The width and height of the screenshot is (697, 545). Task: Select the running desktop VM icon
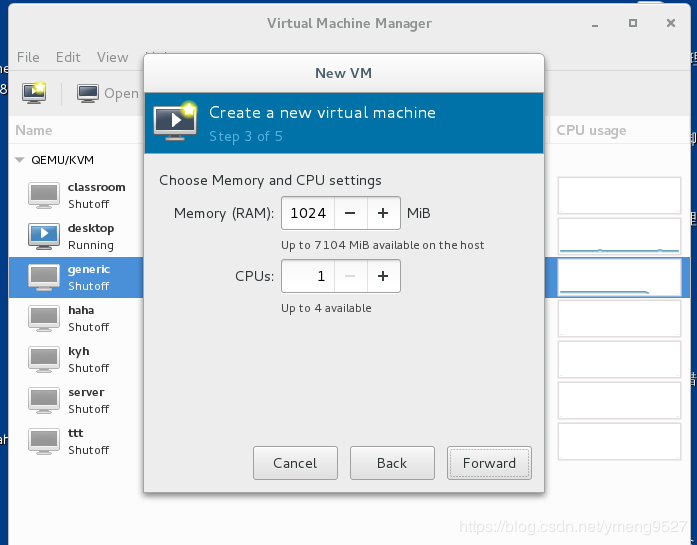pos(44,236)
